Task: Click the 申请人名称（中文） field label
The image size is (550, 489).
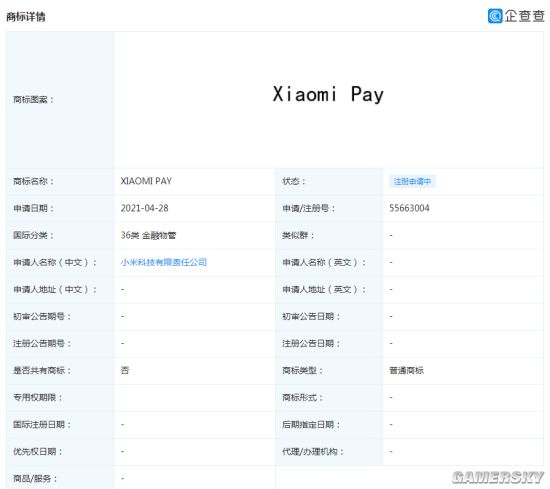Action: tap(55, 262)
